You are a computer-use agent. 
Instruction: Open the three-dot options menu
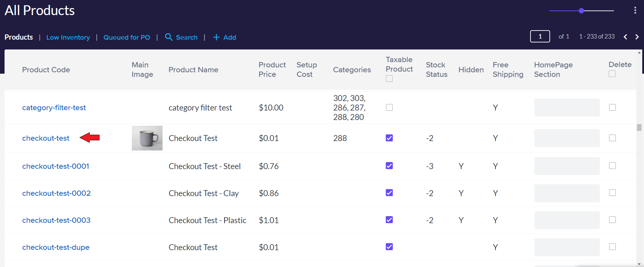(635, 11)
